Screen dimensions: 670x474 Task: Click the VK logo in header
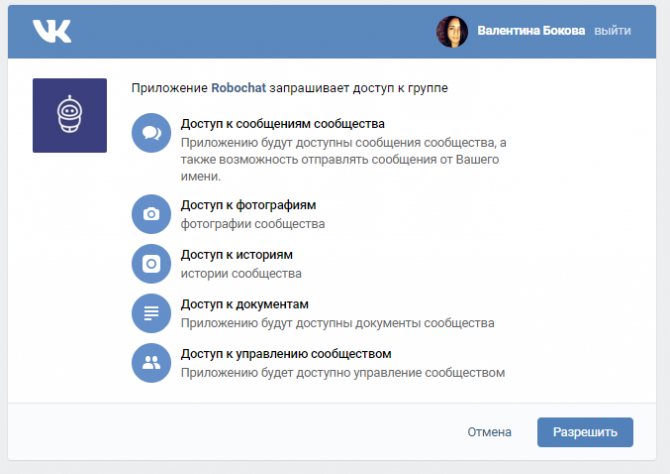click(52, 31)
